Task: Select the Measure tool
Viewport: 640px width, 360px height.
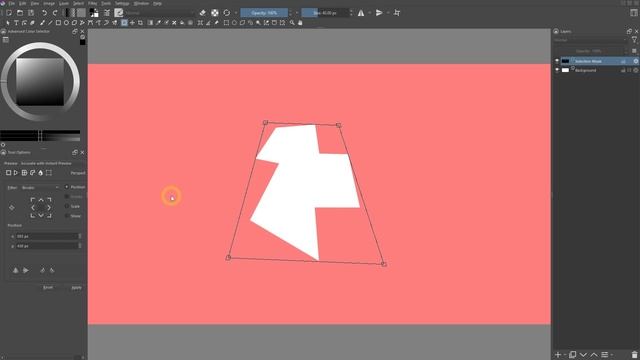Action: click(x=208, y=23)
